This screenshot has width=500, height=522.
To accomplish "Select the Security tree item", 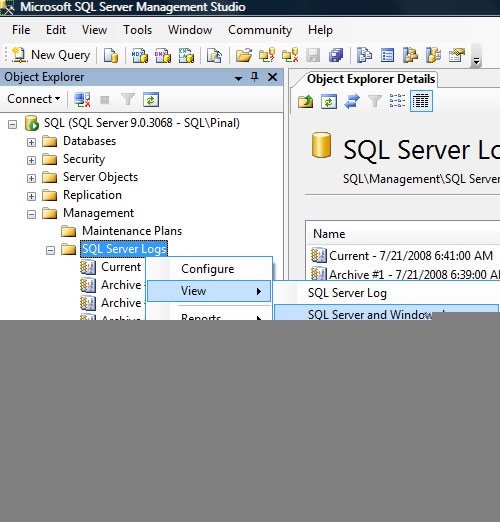I will (84, 159).
